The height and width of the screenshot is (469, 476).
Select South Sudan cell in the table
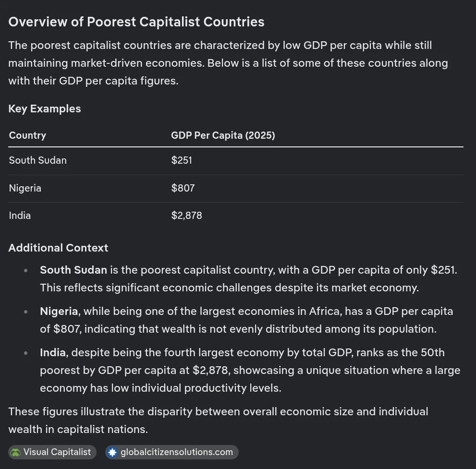[38, 160]
